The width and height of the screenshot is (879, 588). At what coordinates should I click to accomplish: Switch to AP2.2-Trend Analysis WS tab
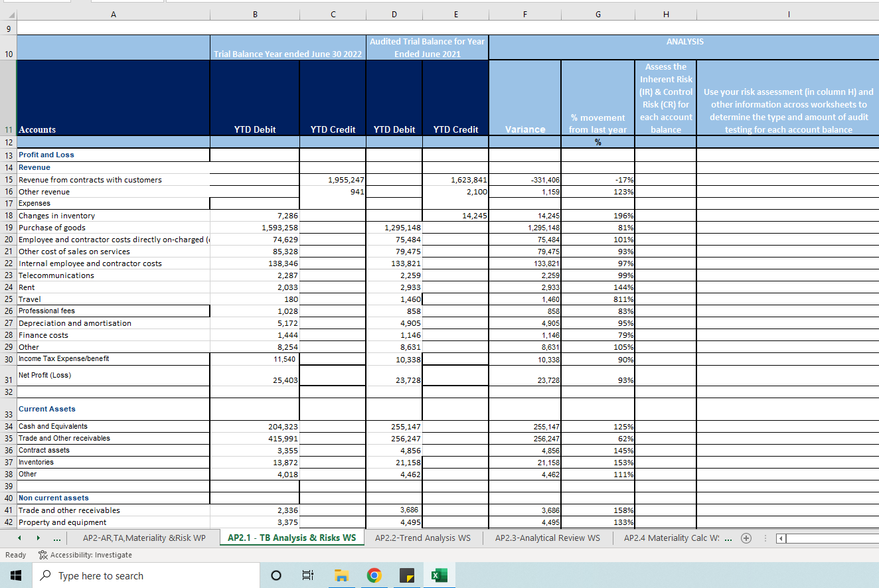coord(423,538)
